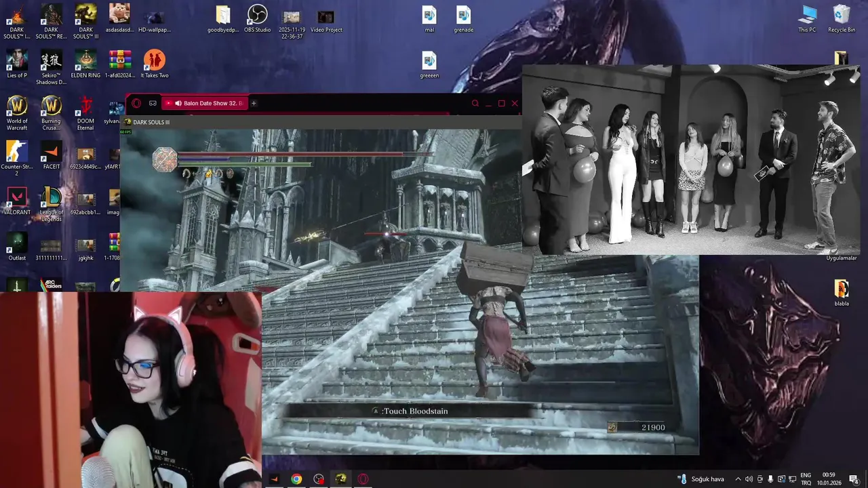The height and width of the screenshot is (488, 868).
Task: Launch the It Takes Two shortcut
Action: 155,64
